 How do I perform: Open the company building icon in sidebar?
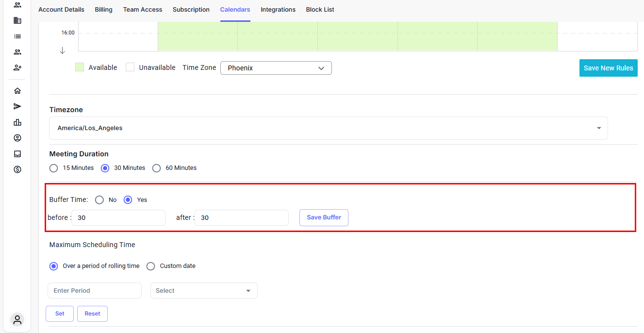pyautogui.click(x=17, y=20)
